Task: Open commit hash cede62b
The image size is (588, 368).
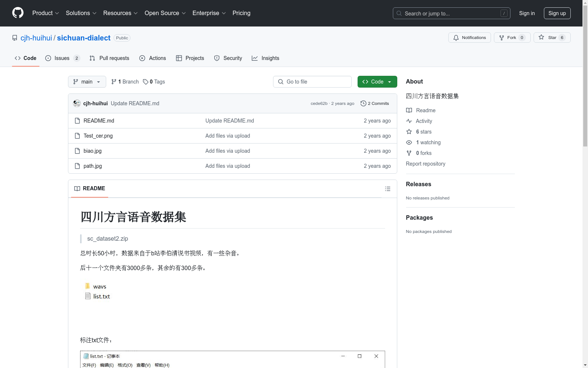Action: click(x=319, y=103)
